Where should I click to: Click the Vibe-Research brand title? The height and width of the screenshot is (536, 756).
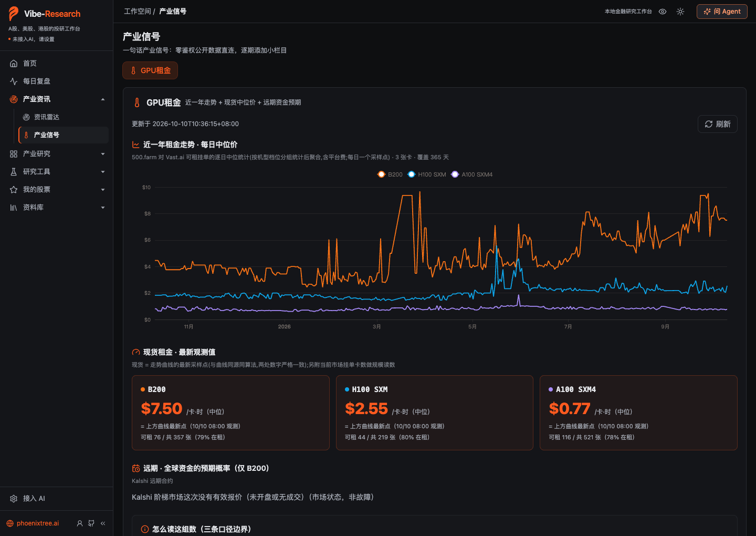coord(52,14)
